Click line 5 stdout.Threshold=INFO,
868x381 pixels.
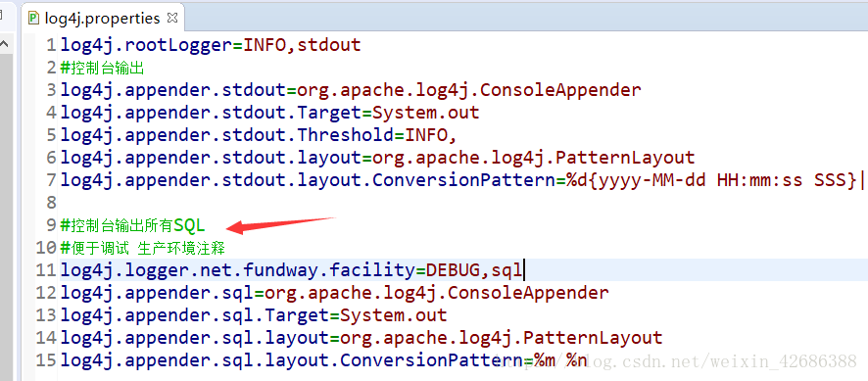[x=258, y=135]
